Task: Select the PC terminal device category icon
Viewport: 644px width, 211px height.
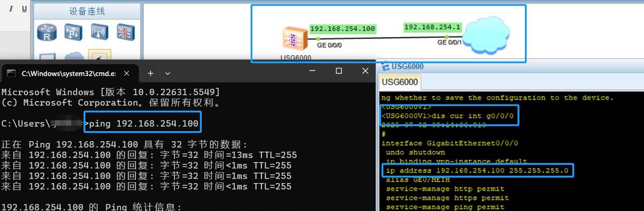Action: [47, 56]
